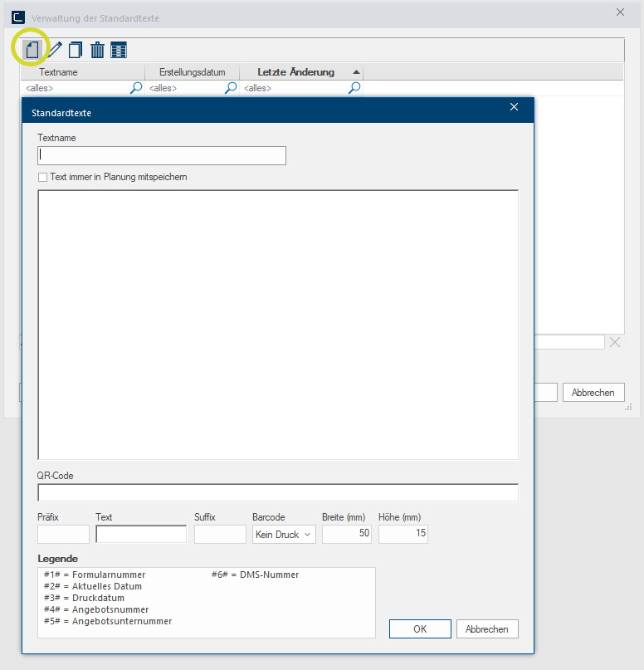Image resolution: width=644 pixels, height=670 pixels.
Task: Open the column settings table icon
Action: click(119, 50)
